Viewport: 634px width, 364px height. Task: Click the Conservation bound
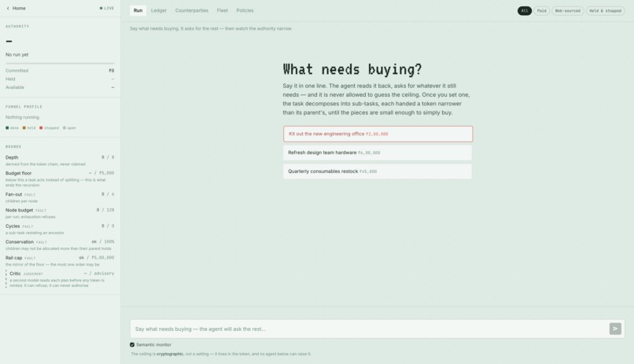(x=60, y=245)
